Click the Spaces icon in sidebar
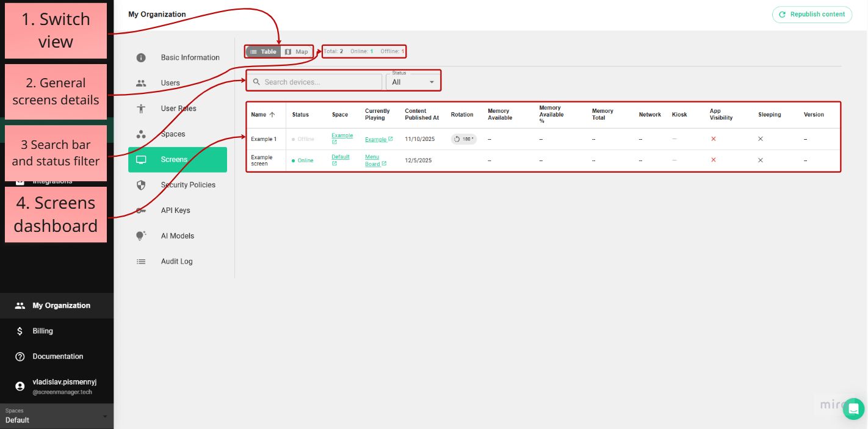Image resolution: width=868 pixels, height=429 pixels. point(141,134)
